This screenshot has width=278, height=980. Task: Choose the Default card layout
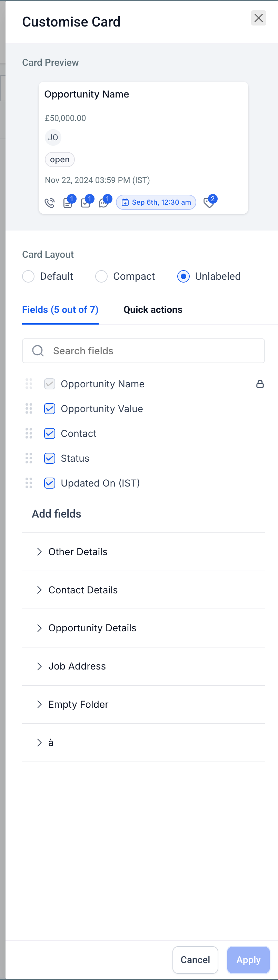[29, 276]
